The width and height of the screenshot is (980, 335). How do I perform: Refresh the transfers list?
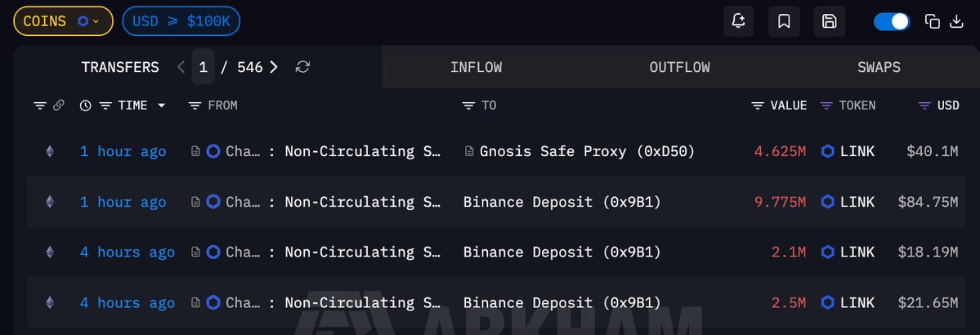302,67
